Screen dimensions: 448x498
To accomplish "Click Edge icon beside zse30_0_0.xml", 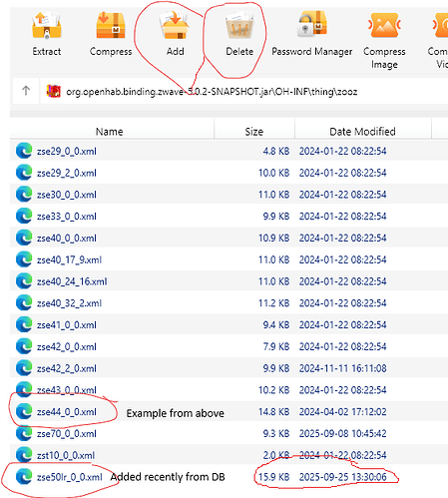I will 24,194.
